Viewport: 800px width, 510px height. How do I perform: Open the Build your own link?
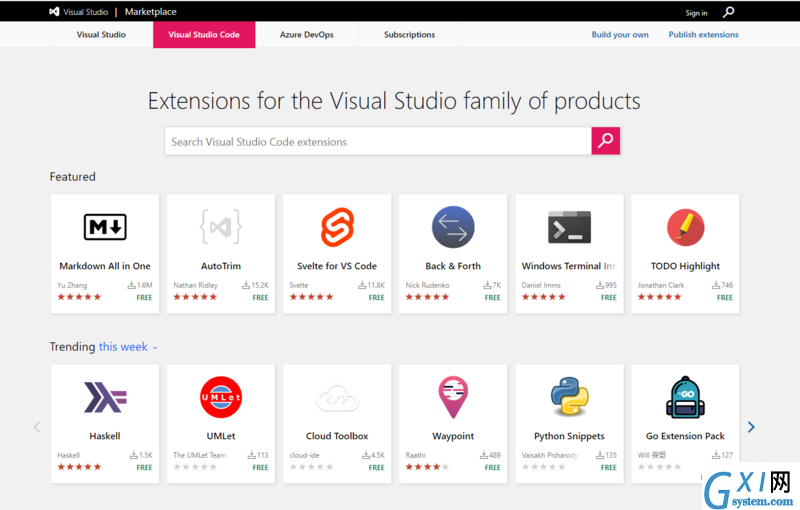[x=620, y=35]
